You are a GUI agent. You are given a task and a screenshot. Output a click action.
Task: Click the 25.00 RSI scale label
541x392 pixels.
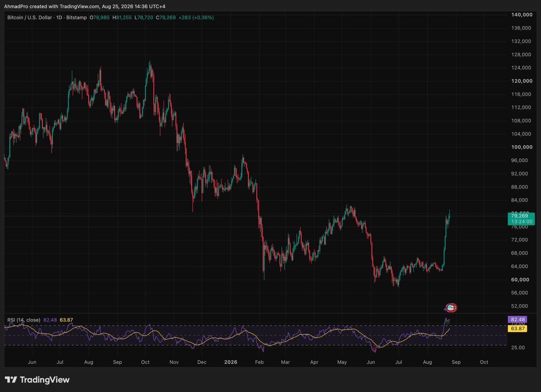coord(518,347)
